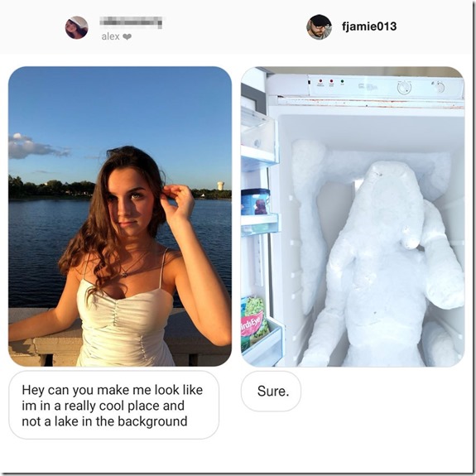Viewport: 476px width, 476px height.
Task: Select the "Hey can you make me" message bubble
Action: tap(114, 405)
